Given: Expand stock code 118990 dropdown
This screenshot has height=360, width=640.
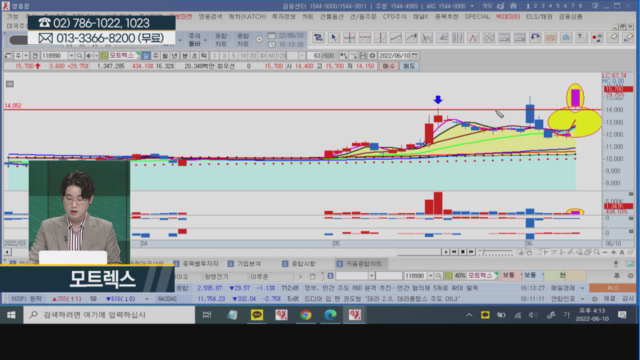Looking at the screenshot, I should [x=71, y=56].
